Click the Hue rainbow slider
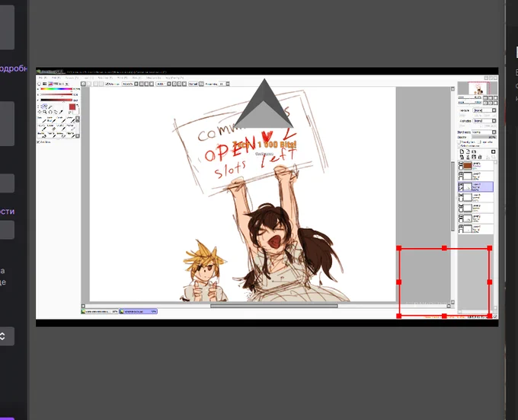Image resolution: width=518 pixels, height=420 pixels. [x=56, y=89]
